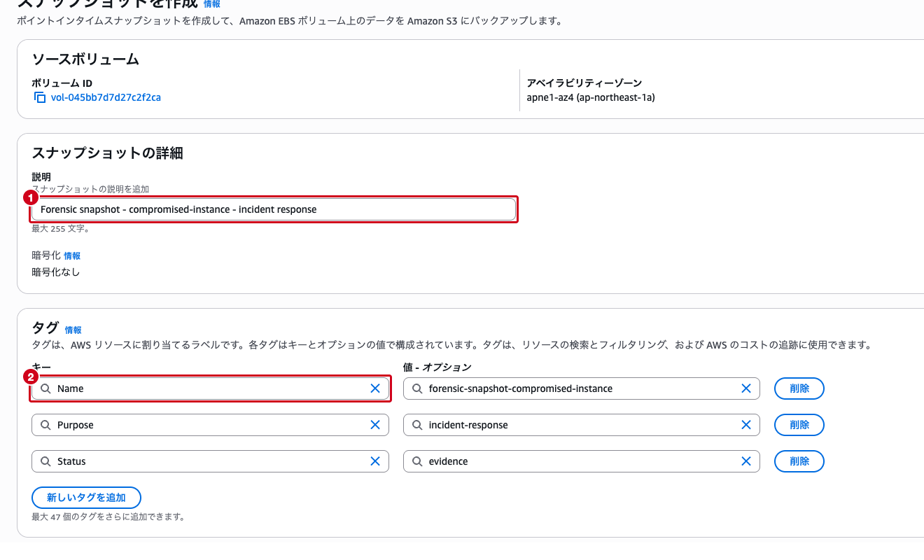924x560 pixels.
Task: Clear the forensic-snapshot-compromised-instance value
Action: tap(746, 388)
